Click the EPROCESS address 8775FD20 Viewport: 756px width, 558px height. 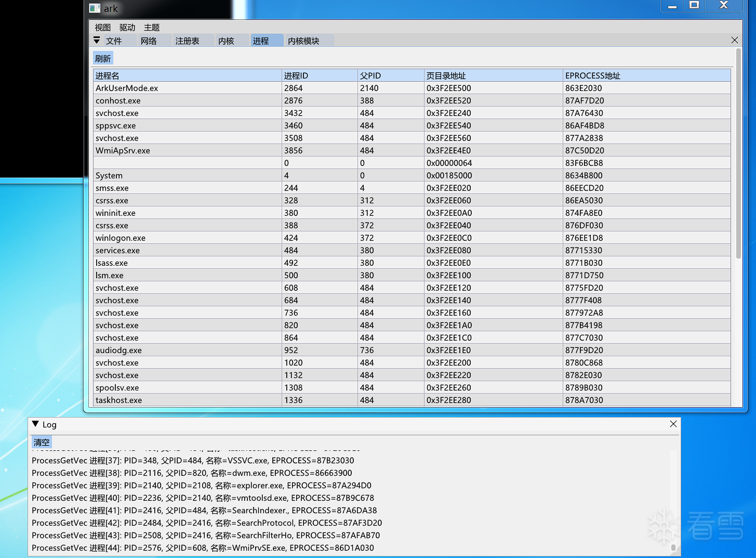[x=584, y=288]
